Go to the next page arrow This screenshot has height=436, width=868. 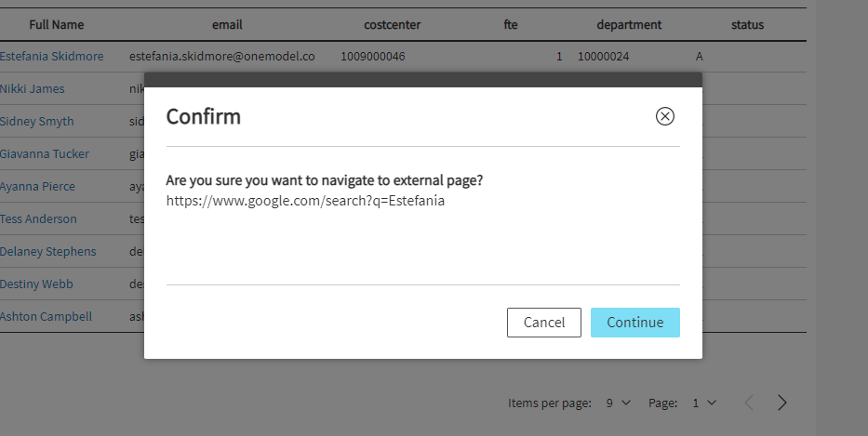pyautogui.click(x=781, y=403)
